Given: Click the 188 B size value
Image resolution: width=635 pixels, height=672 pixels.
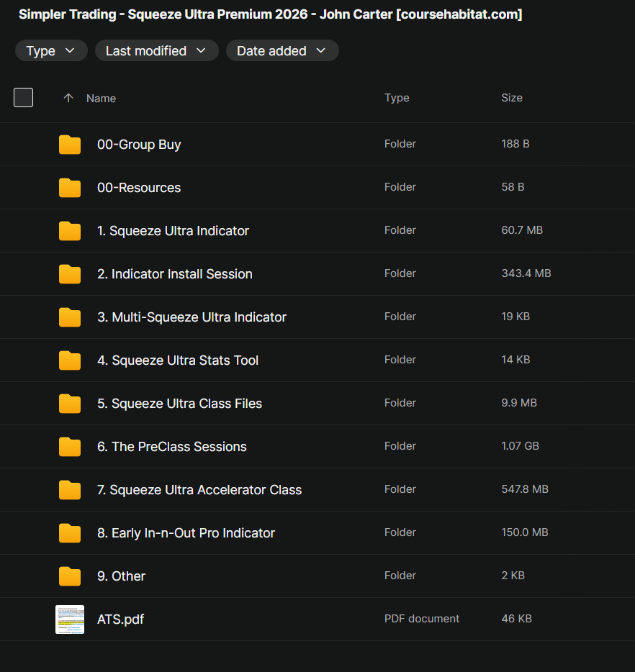Looking at the screenshot, I should tap(515, 144).
